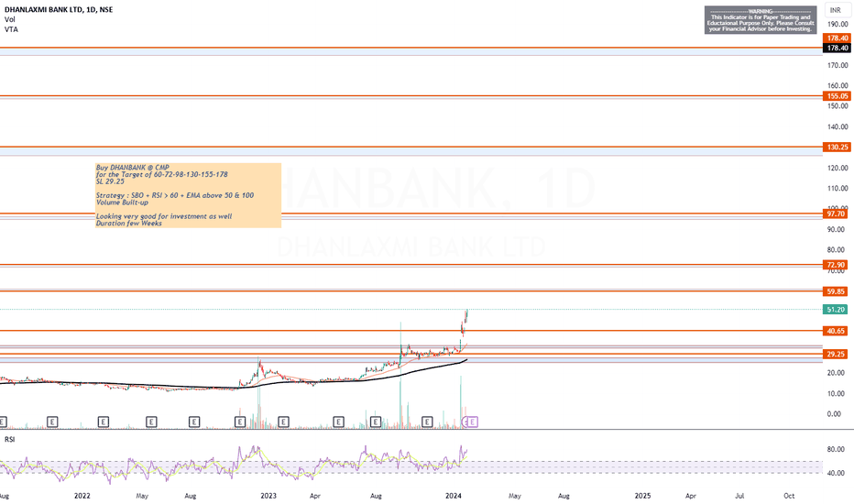
Task: Select the Vol indicator label
Action: (x=10, y=19)
